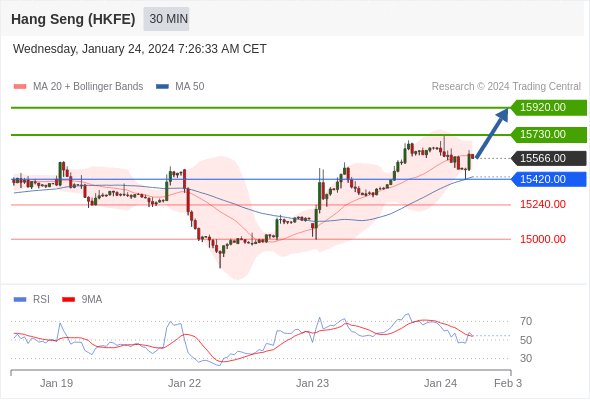The image size is (590, 400).
Task: Toggle the RSI legend label
Action: pyautogui.click(x=41, y=300)
